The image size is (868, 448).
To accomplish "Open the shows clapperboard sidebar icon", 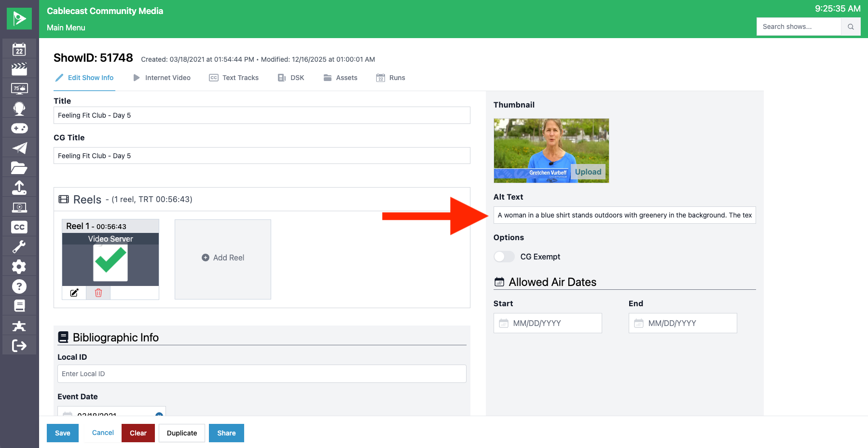I will point(19,69).
